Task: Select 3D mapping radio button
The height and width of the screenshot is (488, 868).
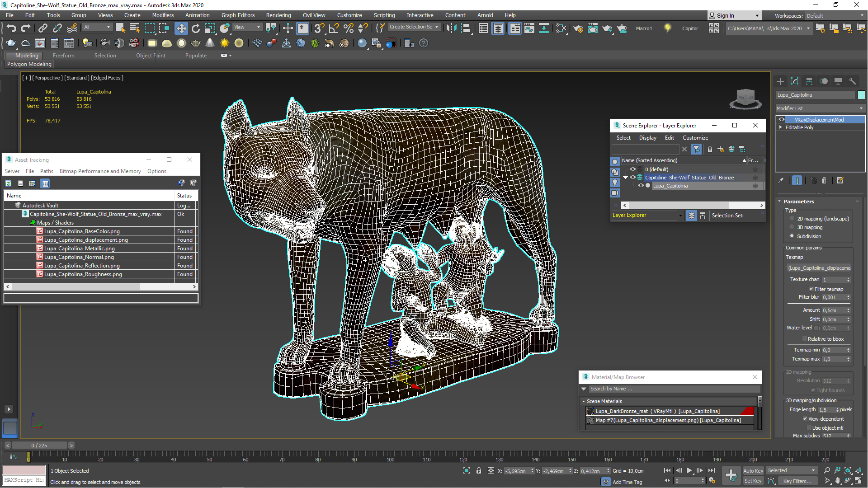Action: click(792, 227)
